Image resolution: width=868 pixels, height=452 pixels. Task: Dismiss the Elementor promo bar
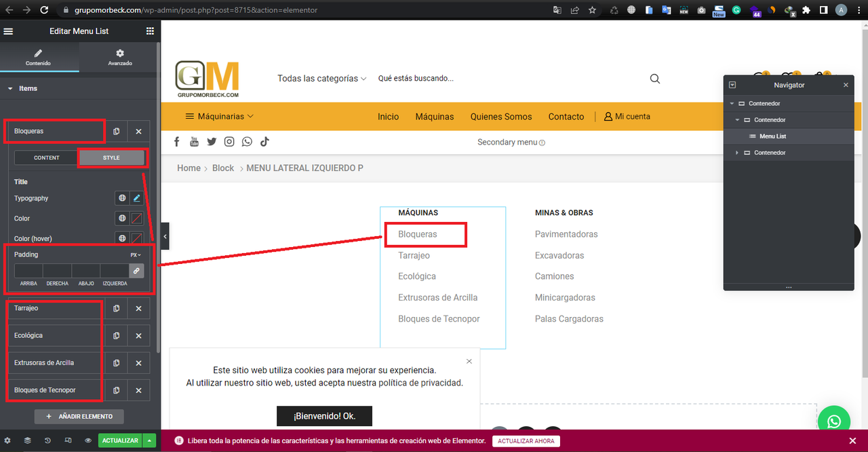coord(852,441)
